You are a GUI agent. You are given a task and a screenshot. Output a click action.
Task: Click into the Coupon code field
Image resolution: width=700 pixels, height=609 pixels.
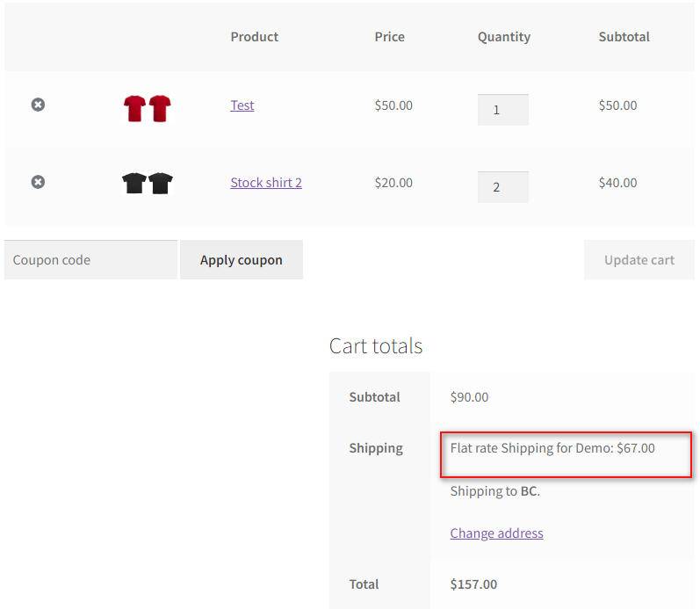[90, 259]
